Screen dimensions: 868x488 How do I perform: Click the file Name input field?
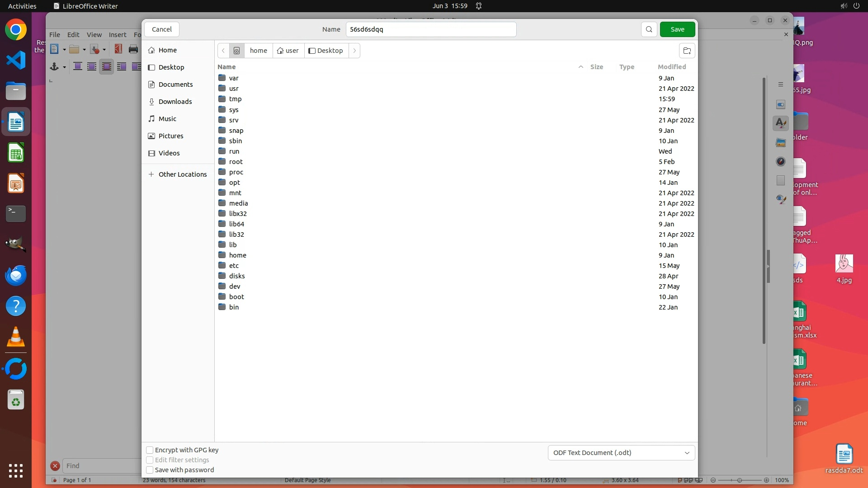coord(431,29)
